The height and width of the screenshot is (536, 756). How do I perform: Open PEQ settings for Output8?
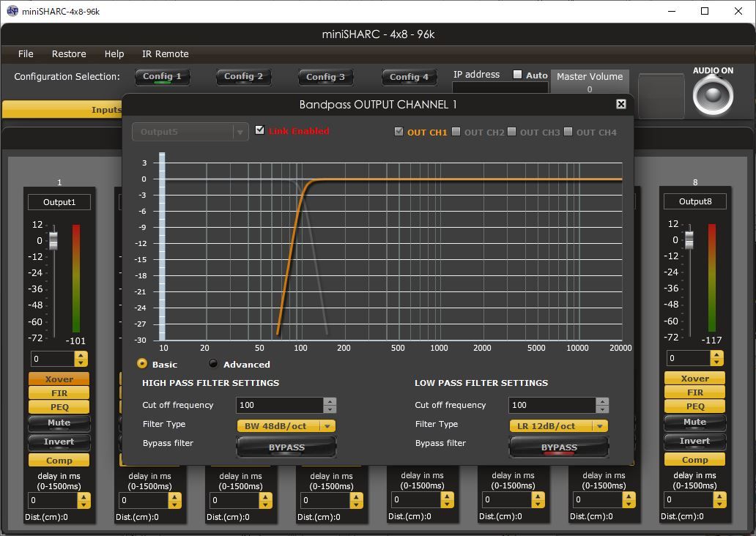click(x=694, y=406)
